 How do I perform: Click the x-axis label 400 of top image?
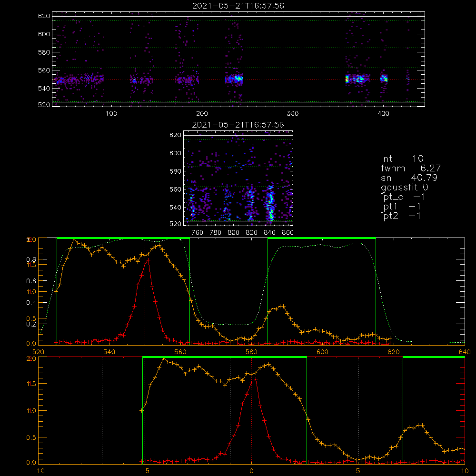click(x=383, y=114)
